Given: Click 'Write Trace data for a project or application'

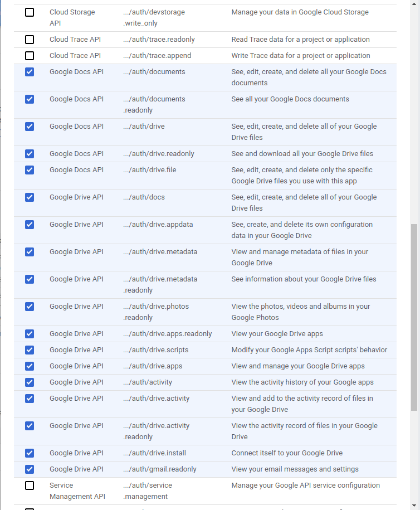Looking at the screenshot, I should 301,56.
